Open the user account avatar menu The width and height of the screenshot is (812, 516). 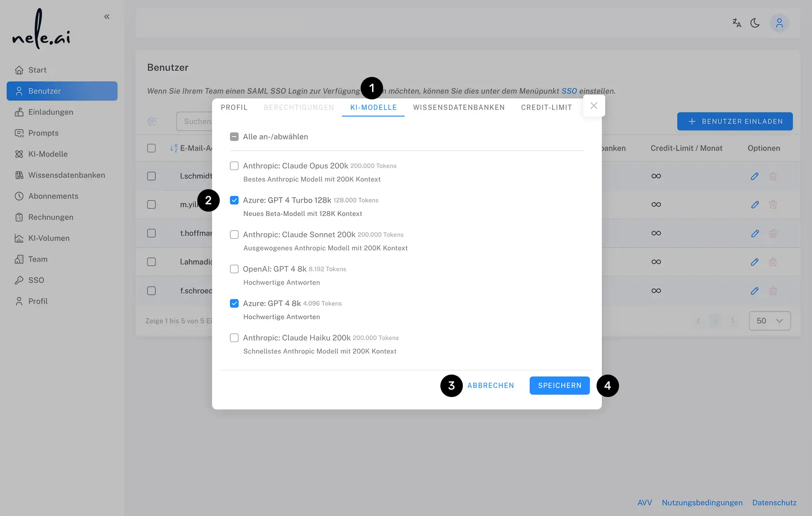[779, 23]
